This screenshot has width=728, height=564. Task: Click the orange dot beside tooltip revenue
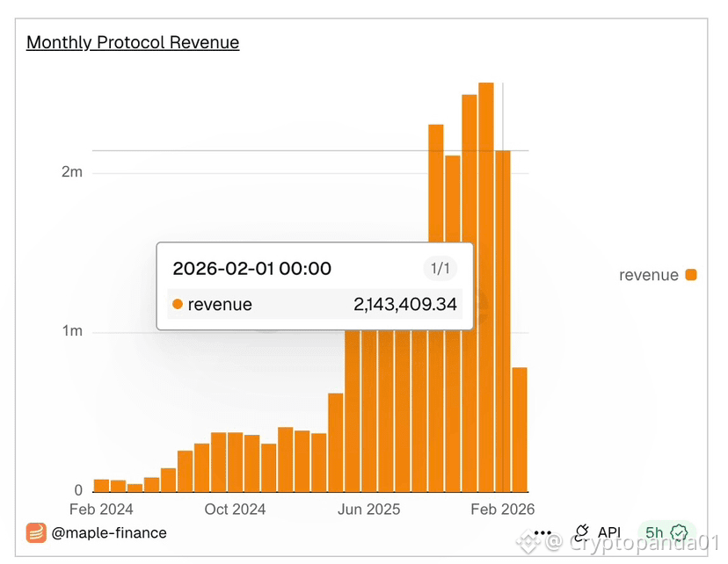click(177, 304)
